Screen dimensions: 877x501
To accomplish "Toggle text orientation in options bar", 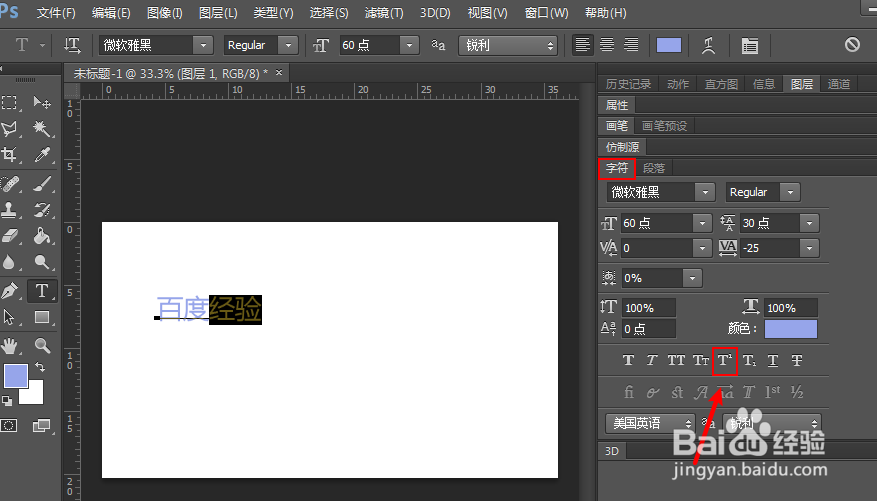I will 72,45.
